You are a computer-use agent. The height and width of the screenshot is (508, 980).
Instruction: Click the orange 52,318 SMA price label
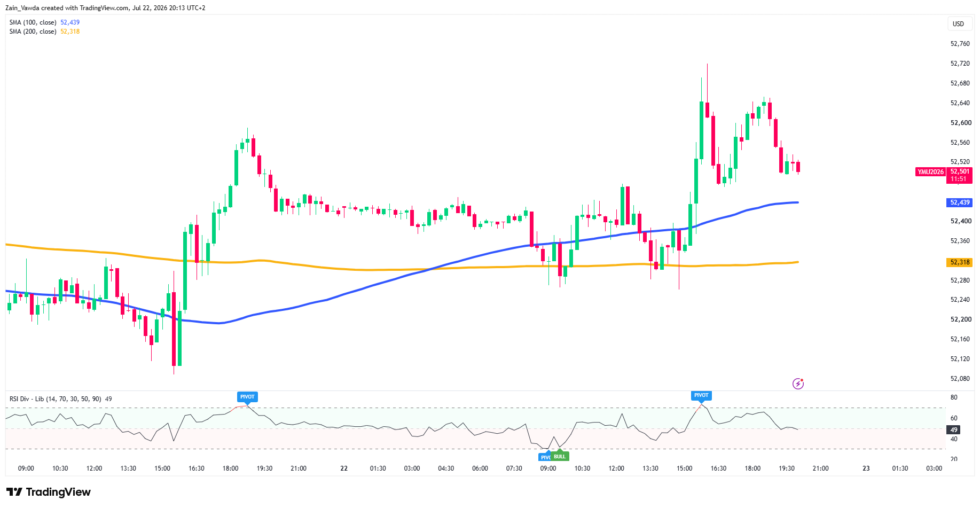pos(960,262)
